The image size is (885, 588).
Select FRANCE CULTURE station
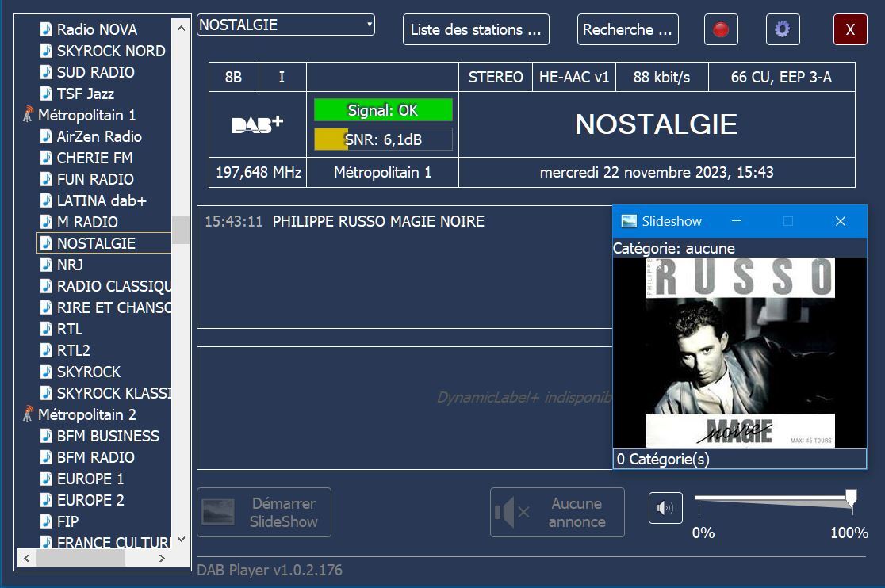[114, 543]
